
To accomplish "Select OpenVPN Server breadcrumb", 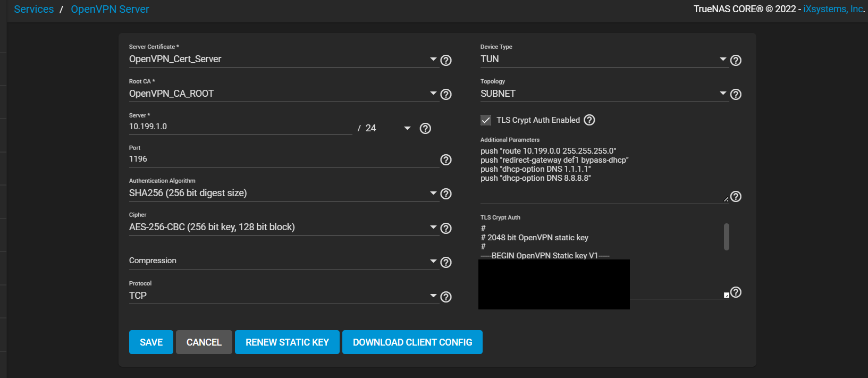I will tap(110, 9).
